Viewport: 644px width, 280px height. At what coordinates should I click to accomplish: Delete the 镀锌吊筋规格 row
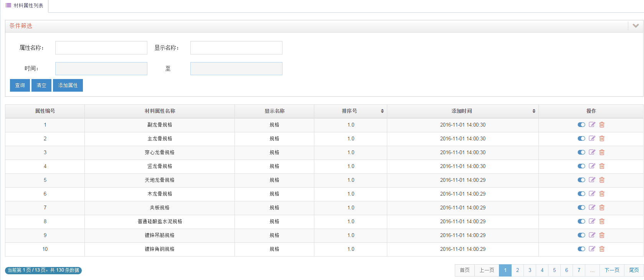tap(602, 235)
